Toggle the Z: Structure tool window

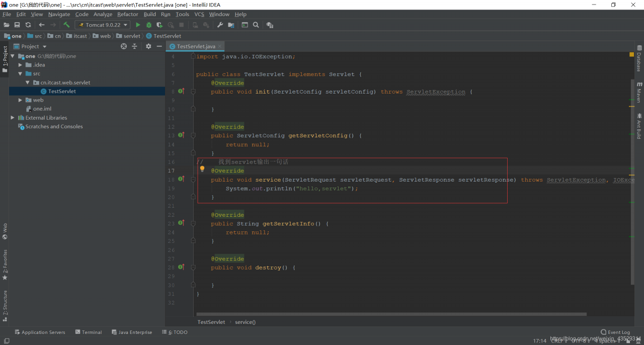tap(5, 305)
